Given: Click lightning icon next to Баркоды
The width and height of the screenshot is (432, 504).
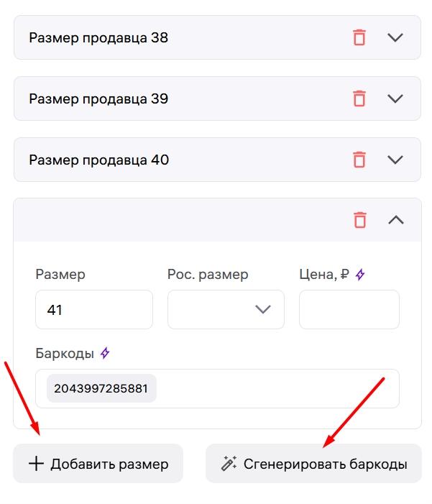Looking at the screenshot, I should click(x=105, y=353).
